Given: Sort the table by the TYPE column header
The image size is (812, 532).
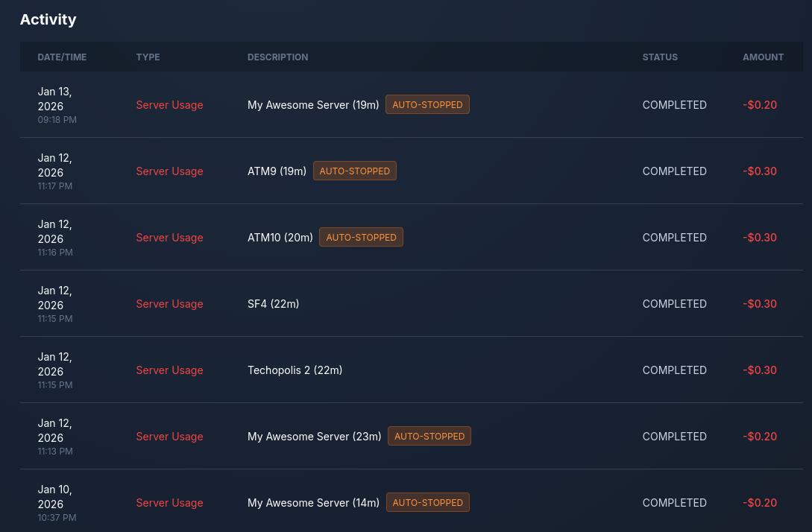Looking at the screenshot, I should [x=148, y=57].
